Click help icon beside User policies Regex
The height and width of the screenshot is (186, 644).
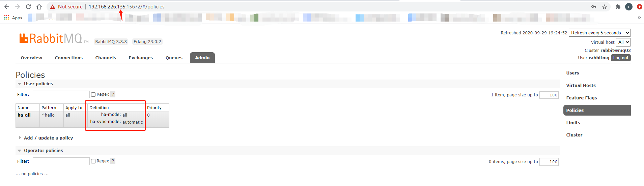[x=113, y=94]
